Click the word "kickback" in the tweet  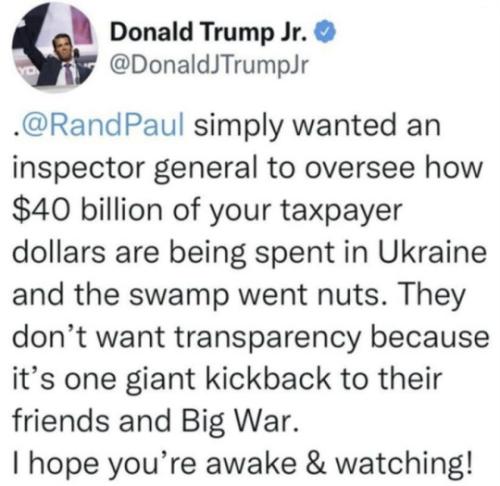pyautogui.click(x=269, y=378)
